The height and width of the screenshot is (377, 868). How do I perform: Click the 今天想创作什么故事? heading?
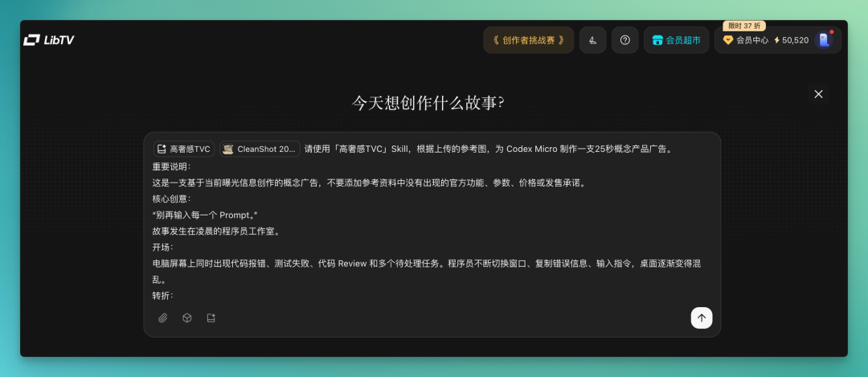[x=428, y=103]
